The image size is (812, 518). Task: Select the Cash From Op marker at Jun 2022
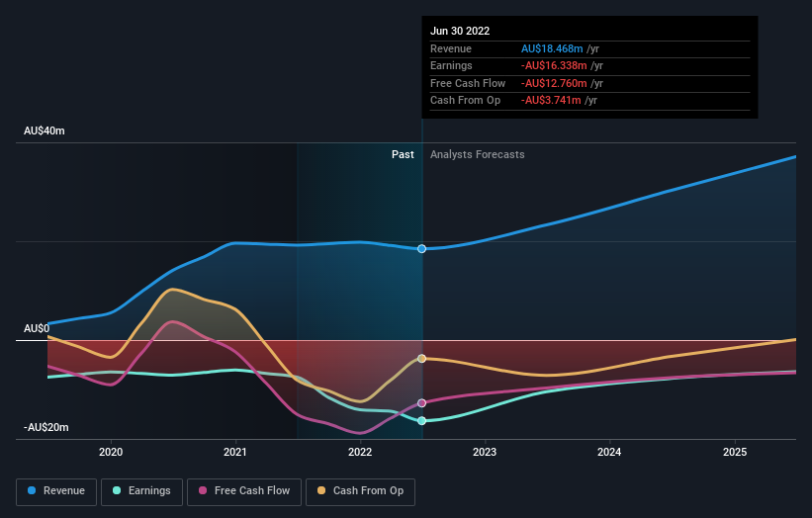tap(422, 359)
